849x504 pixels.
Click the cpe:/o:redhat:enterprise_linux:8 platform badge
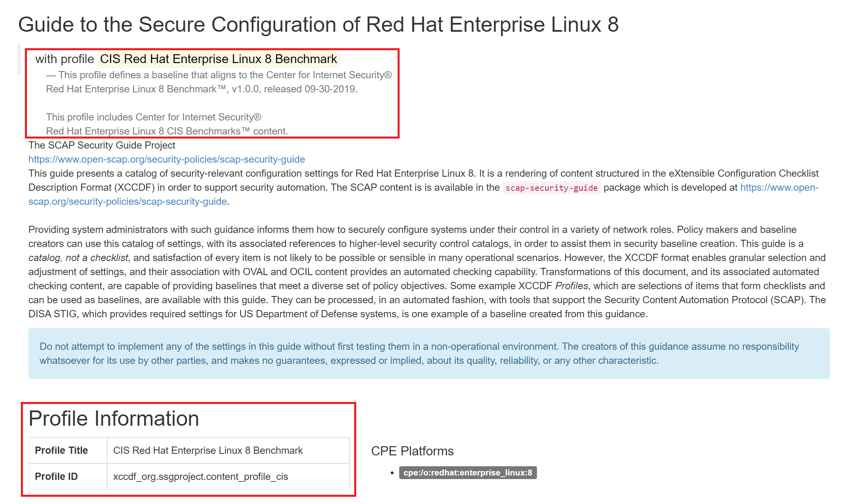pyautogui.click(x=468, y=472)
